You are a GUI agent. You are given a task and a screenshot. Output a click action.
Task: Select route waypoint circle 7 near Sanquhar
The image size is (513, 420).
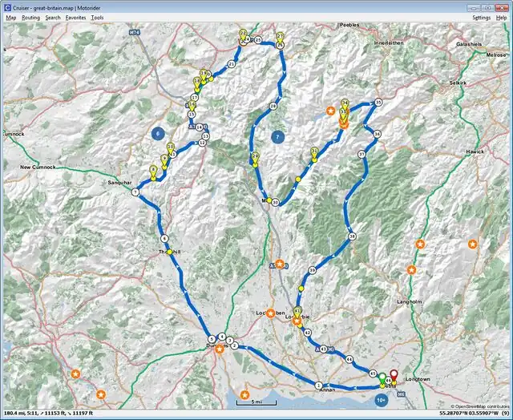(135, 192)
